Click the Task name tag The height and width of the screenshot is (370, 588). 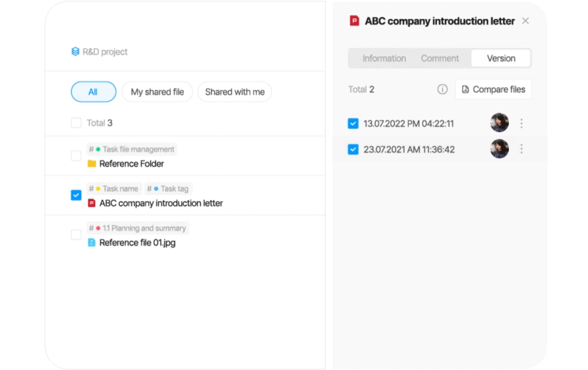[x=114, y=189]
